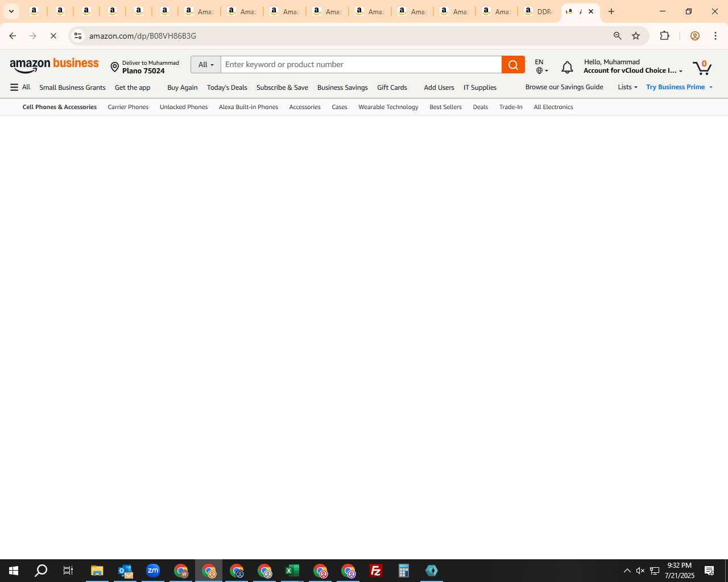Open Excel from taskbar

pos(292,571)
